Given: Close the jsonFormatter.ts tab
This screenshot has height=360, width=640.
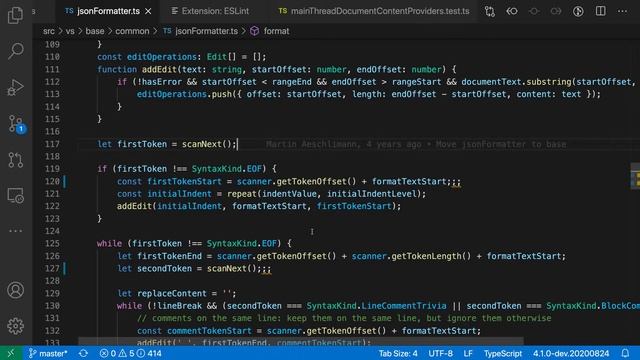Looking at the screenshot, I should [148, 11].
